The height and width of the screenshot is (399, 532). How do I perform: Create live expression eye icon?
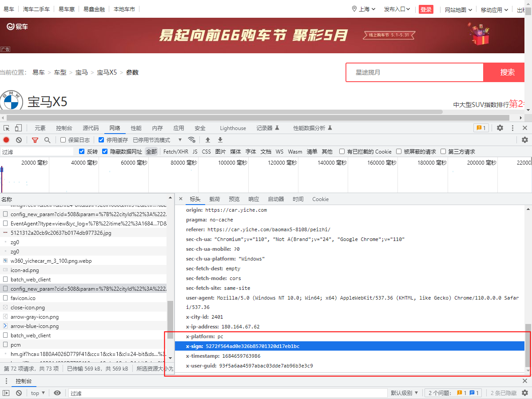(57, 393)
